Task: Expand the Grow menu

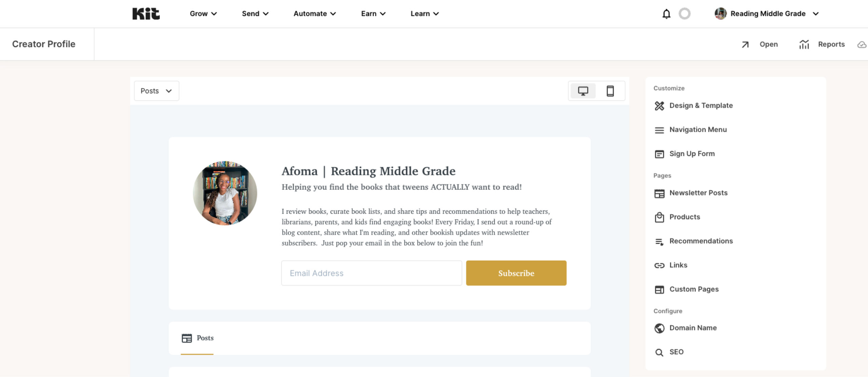Action: click(203, 14)
